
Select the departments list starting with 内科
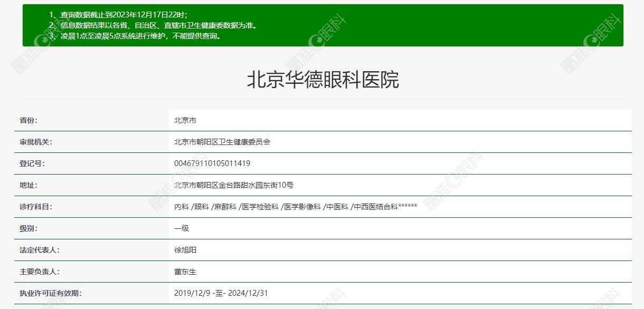point(296,207)
